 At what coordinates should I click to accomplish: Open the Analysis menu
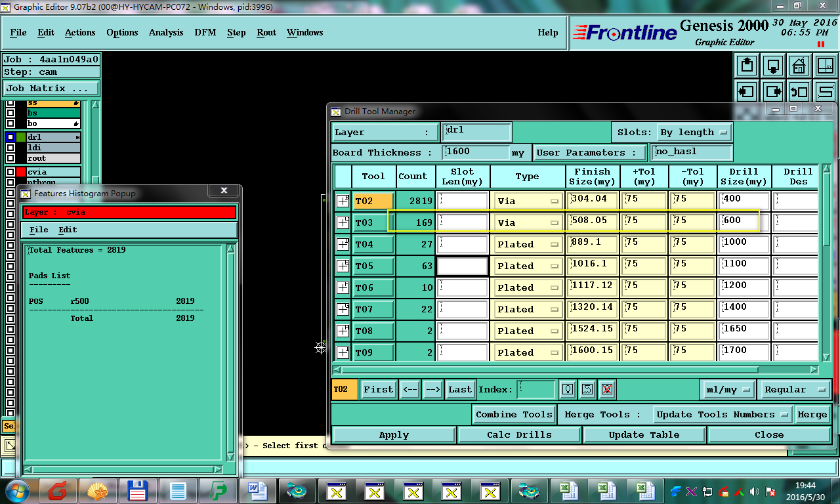click(x=166, y=32)
